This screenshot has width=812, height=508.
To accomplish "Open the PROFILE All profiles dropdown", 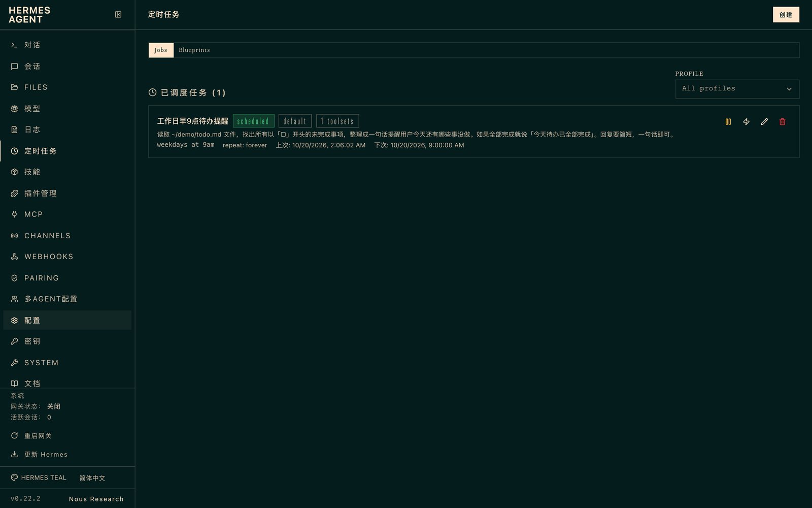I will point(737,89).
